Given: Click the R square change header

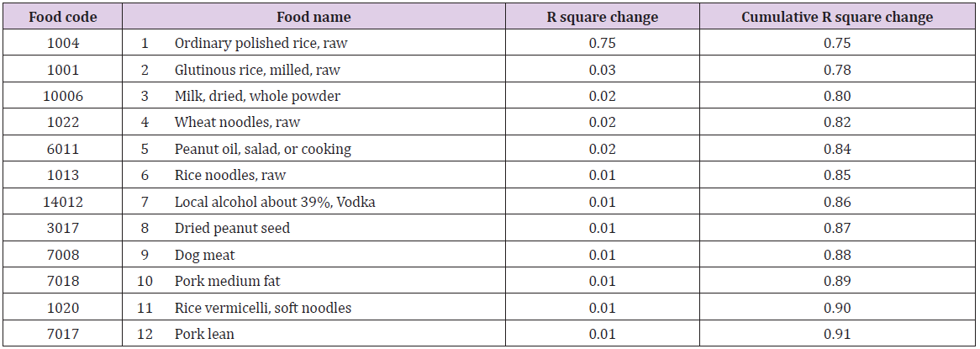Looking at the screenshot, I should pyautogui.click(x=603, y=17).
